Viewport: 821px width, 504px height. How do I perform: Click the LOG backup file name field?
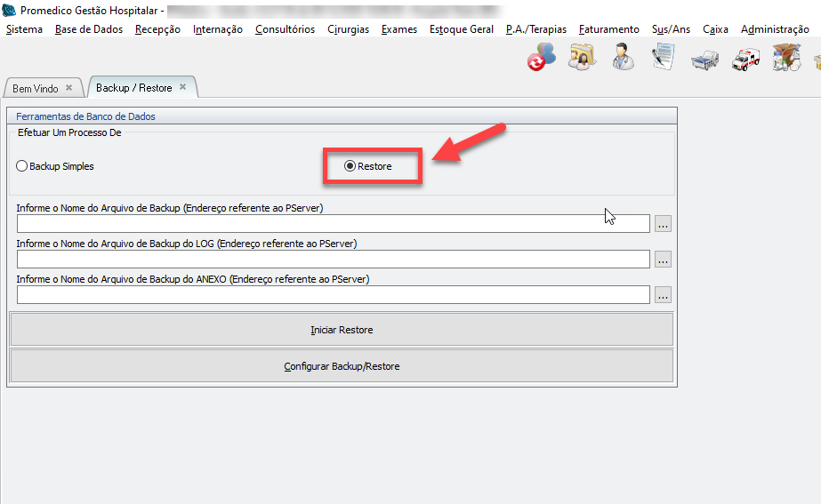coord(334,260)
